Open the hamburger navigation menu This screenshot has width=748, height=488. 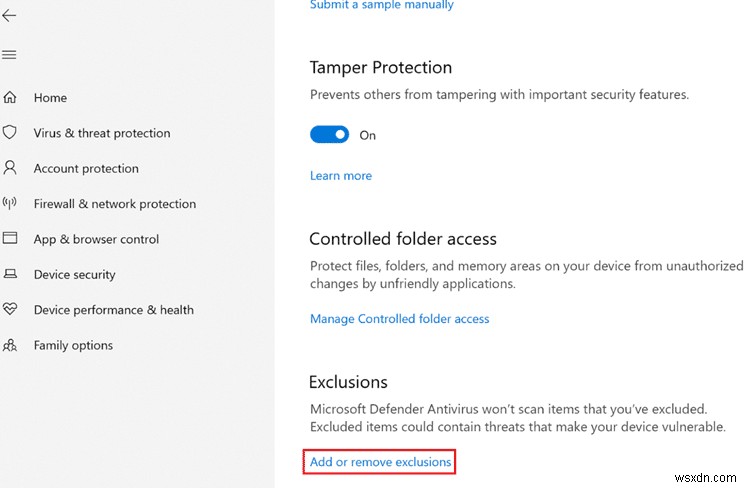tap(10, 54)
